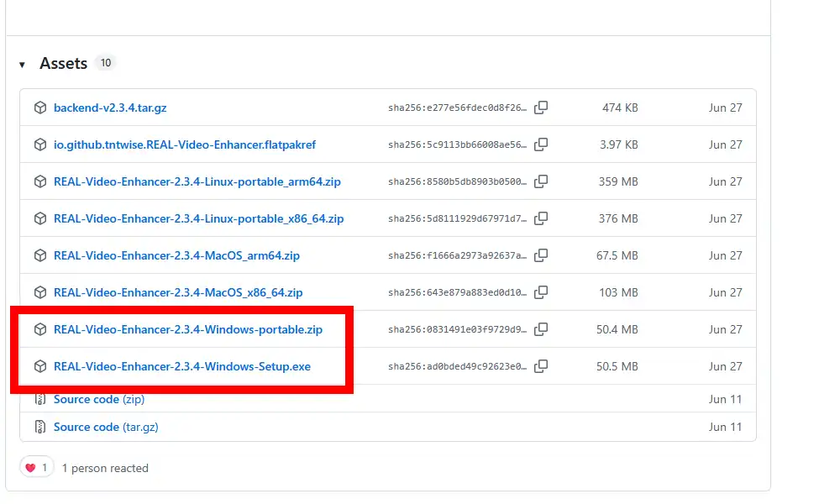Click the Assets heading

click(x=63, y=63)
